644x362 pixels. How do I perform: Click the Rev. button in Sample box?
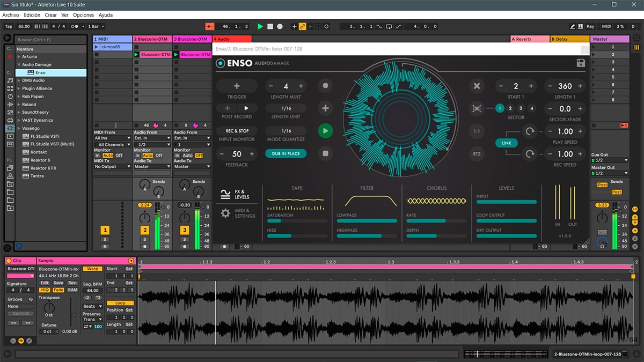(72, 283)
